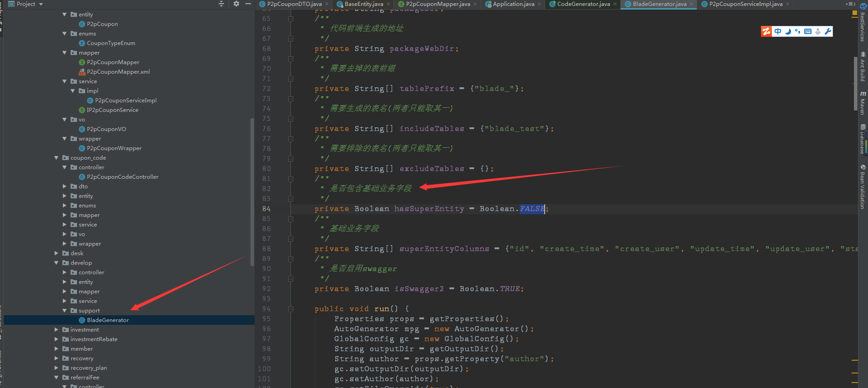
Task: Expand the desk folder
Action: click(56, 253)
